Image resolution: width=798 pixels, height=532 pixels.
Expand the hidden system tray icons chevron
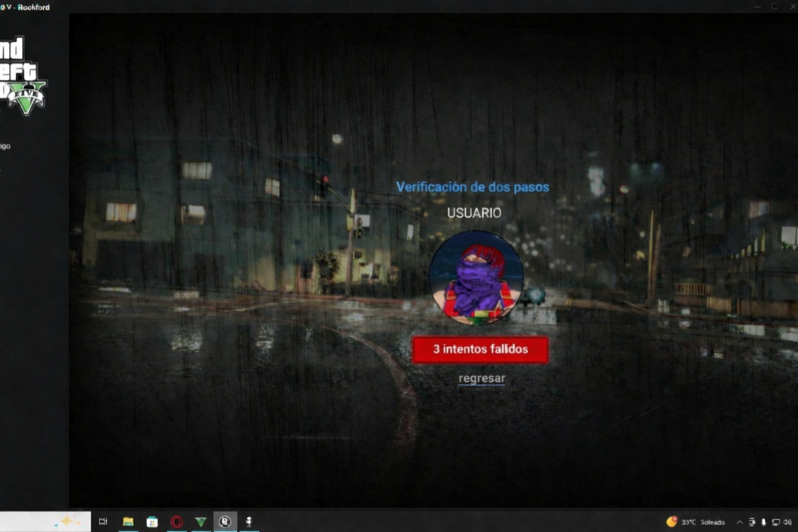coord(739,522)
